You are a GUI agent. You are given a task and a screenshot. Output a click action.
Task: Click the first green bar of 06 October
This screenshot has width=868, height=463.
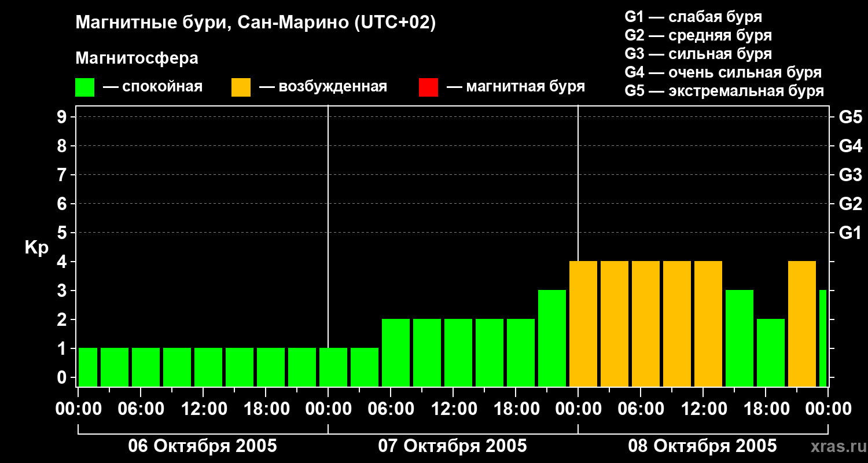coord(88,367)
